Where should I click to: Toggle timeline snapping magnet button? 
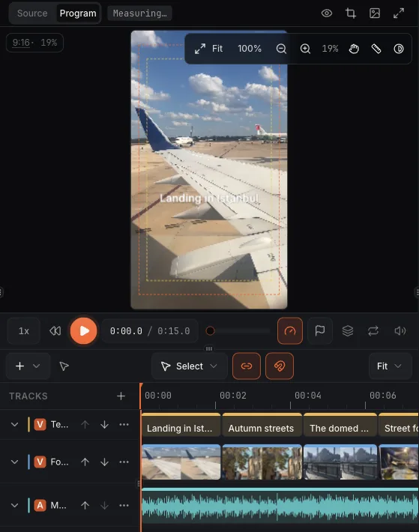pos(280,366)
